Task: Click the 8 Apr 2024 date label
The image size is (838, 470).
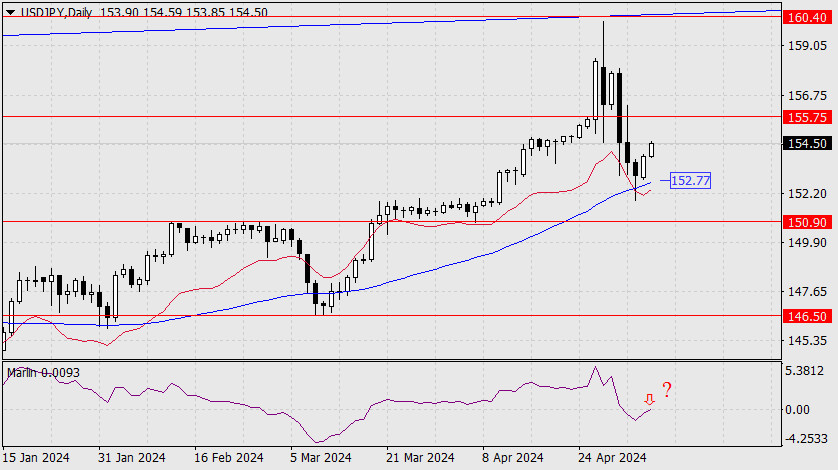Action: (x=513, y=458)
